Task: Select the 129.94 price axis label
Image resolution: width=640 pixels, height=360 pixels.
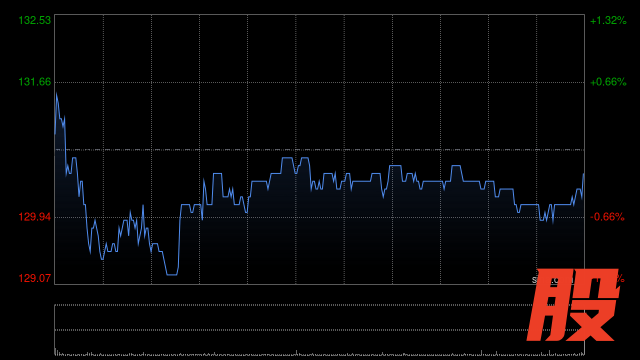Action: coord(35,217)
